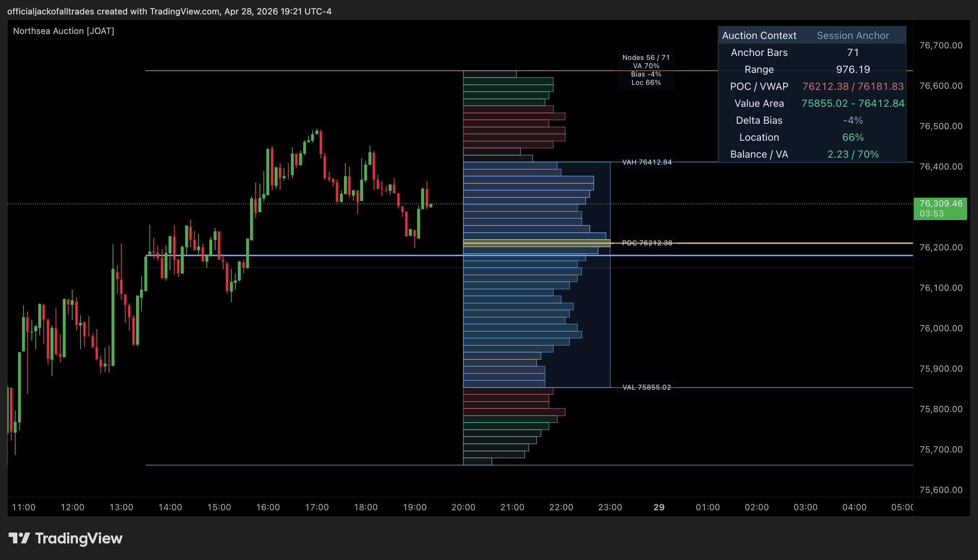Click the VAH 76412.84 label
Viewport: 978px width, 560px height.
point(647,162)
